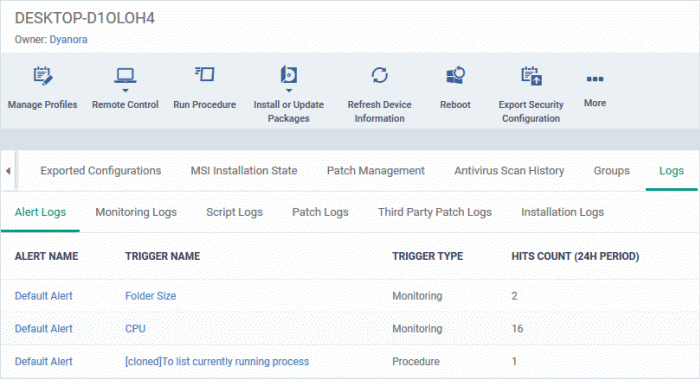This screenshot has width=700, height=379.
Task: Open the CPU trigger link
Action: pyautogui.click(x=135, y=329)
